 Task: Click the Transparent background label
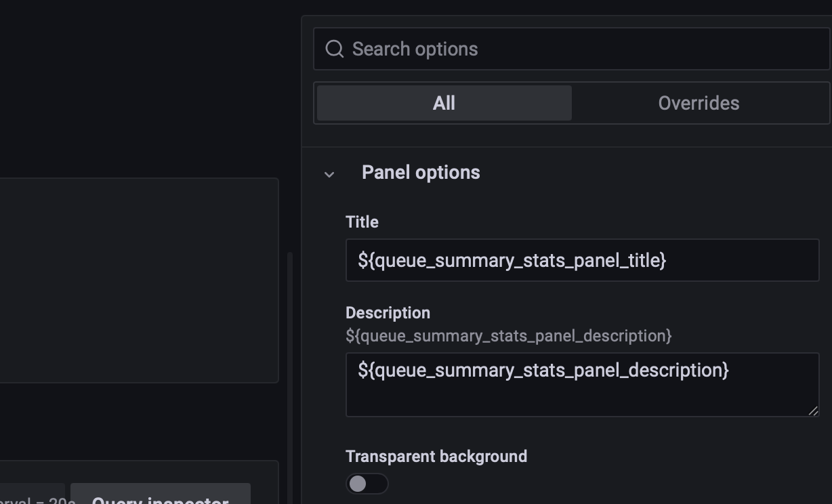pyautogui.click(x=436, y=457)
